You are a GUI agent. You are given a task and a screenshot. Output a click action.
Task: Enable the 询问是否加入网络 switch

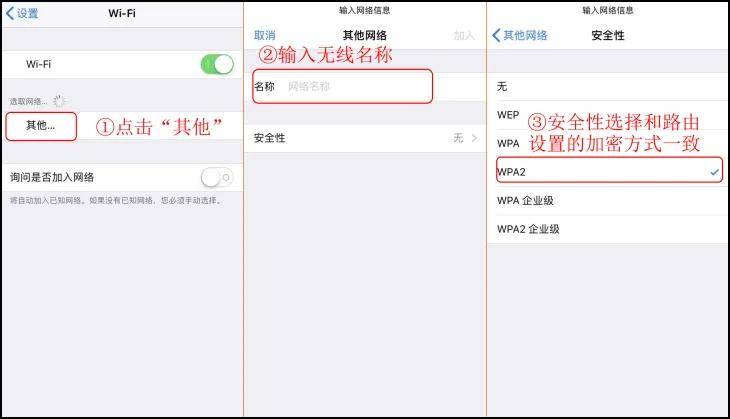click(217, 177)
